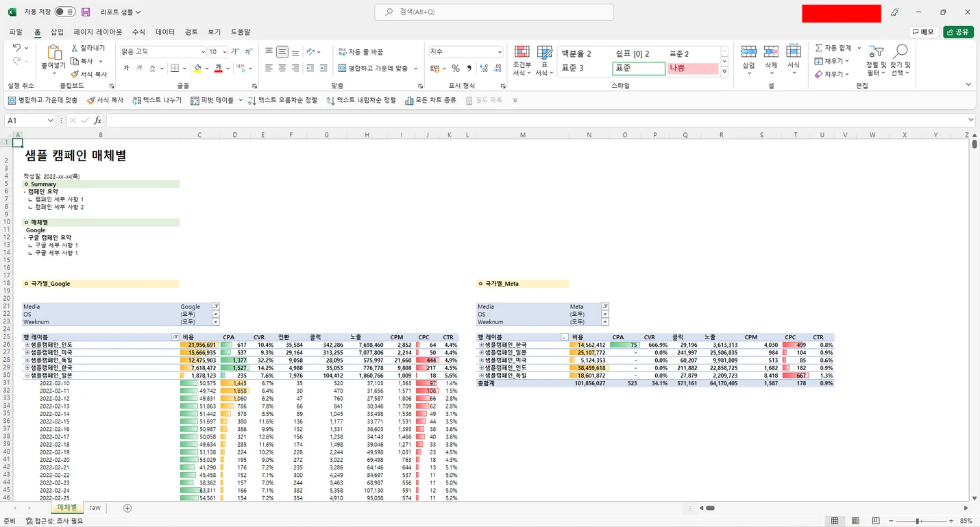The width and height of the screenshot is (980, 527).
Task: Click the search box (검색)
Action: tap(494, 12)
